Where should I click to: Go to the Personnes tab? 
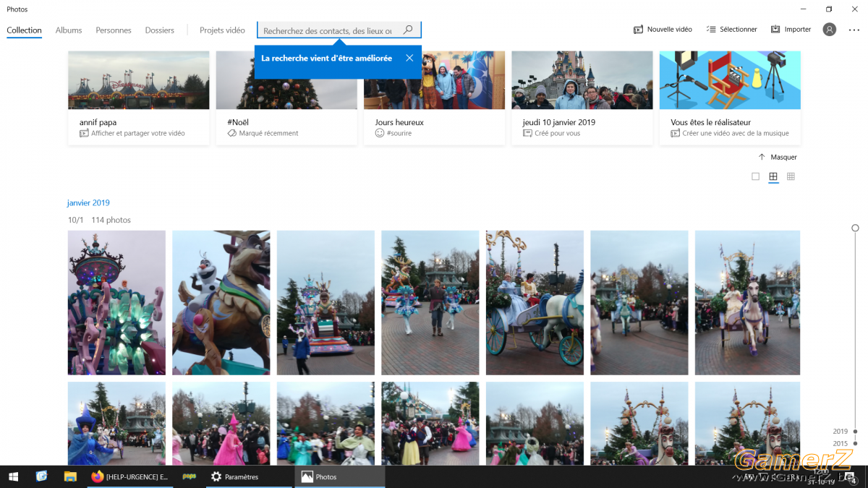click(114, 30)
